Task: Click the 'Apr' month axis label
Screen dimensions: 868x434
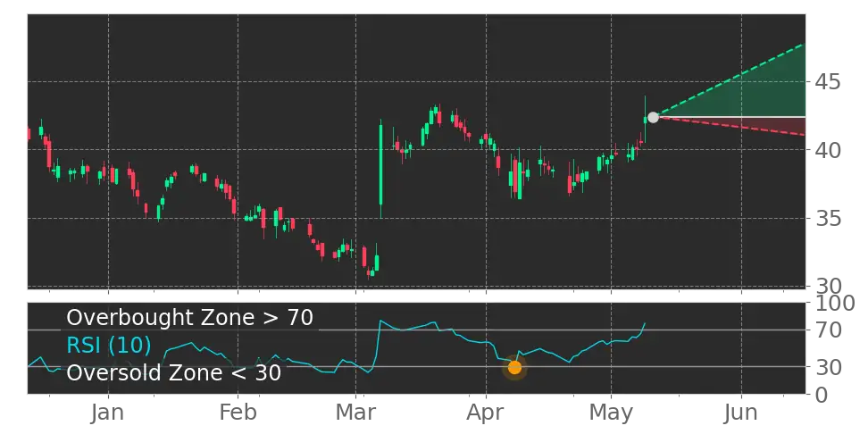Action: [486, 413]
